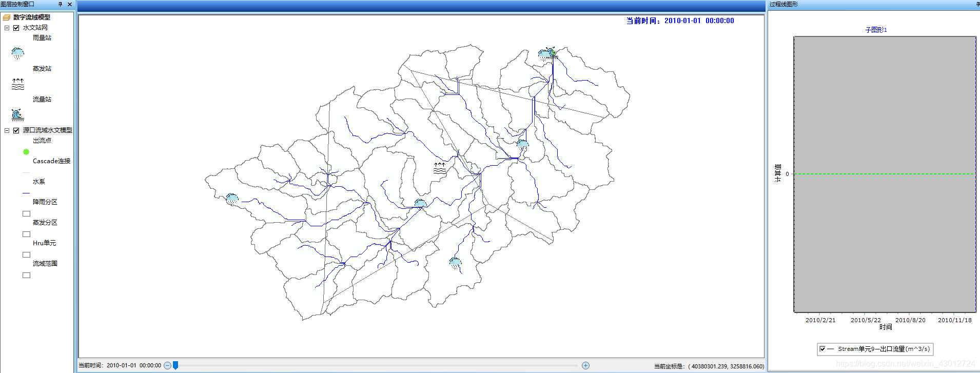Click the green 出流点 legend symbol
The height and width of the screenshot is (373, 980).
tap(26, 152)
